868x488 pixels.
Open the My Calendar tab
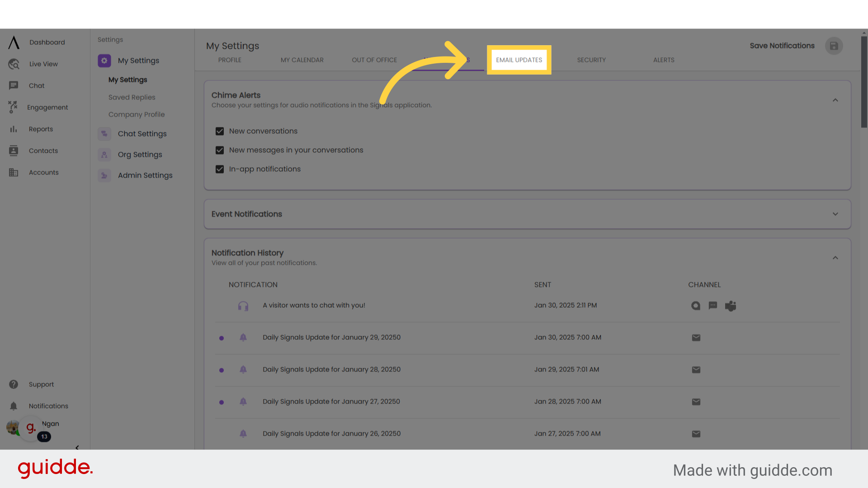coord(302,60)
